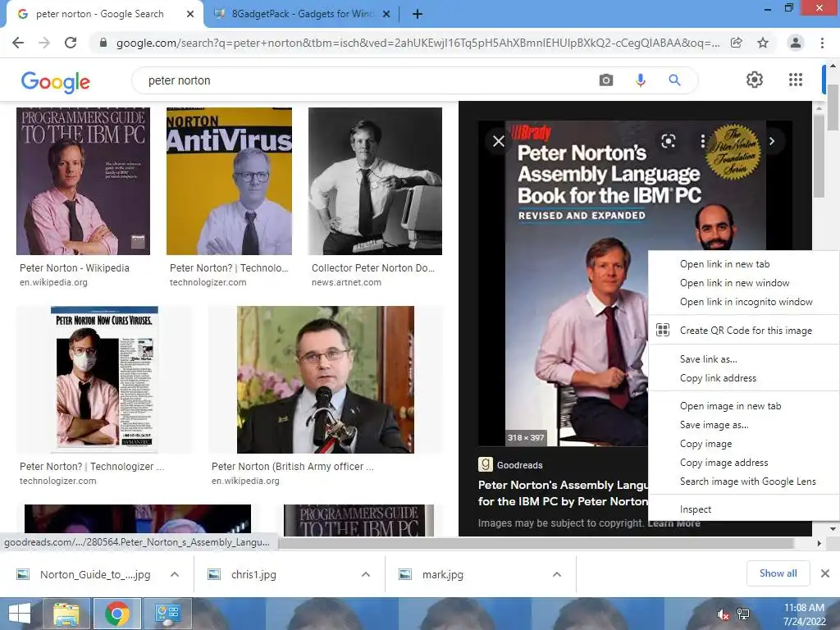The height and width of the screenshot is (630, 840).
Task: Select Copy image
Action: point(743,444)
